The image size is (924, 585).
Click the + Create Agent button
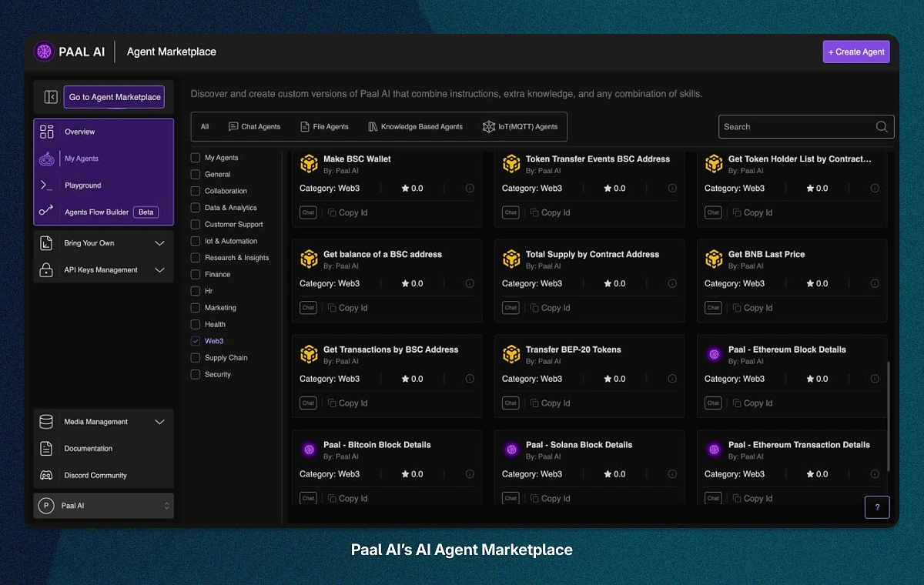tap(855, 52)
